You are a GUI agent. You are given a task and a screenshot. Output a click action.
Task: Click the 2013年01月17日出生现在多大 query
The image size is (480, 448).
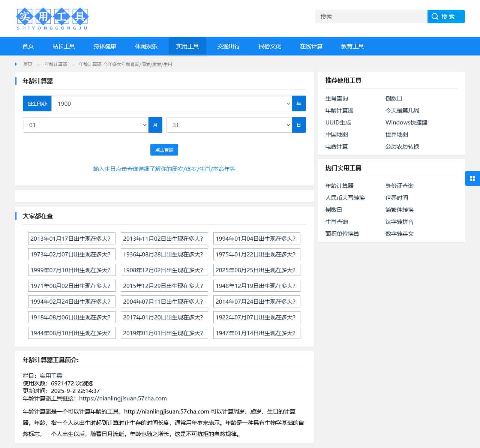pos(71,239)
